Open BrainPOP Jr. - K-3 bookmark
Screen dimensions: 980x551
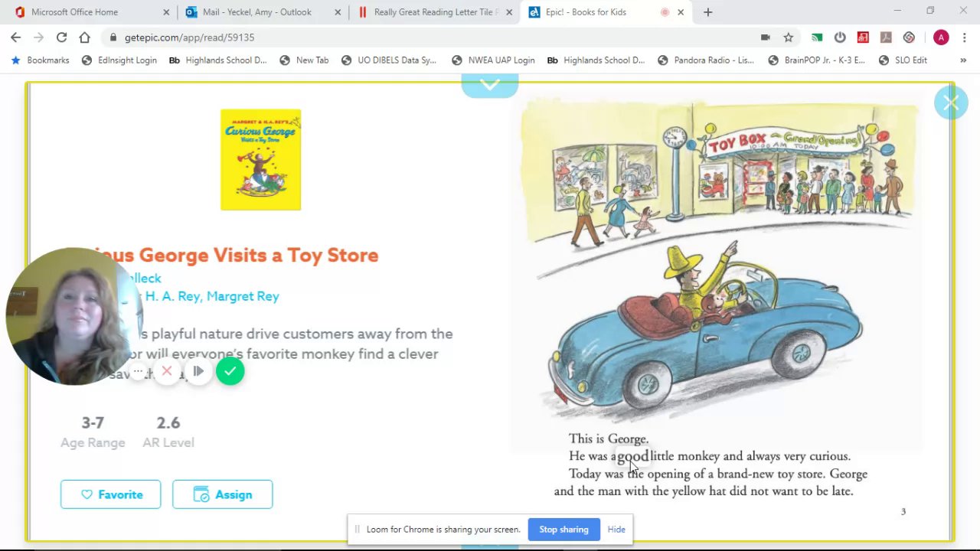click(x=816, y=60)
